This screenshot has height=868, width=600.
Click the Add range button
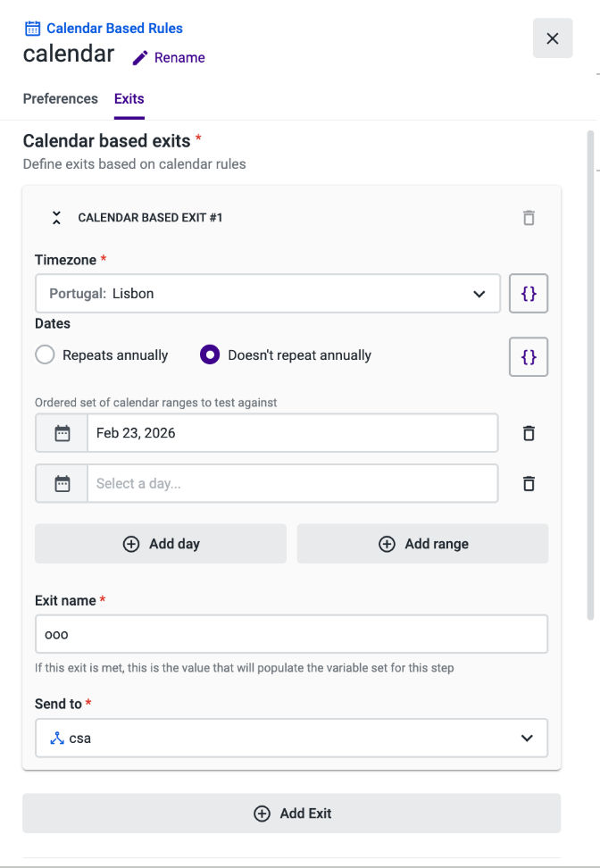click(x=422, y=544)
